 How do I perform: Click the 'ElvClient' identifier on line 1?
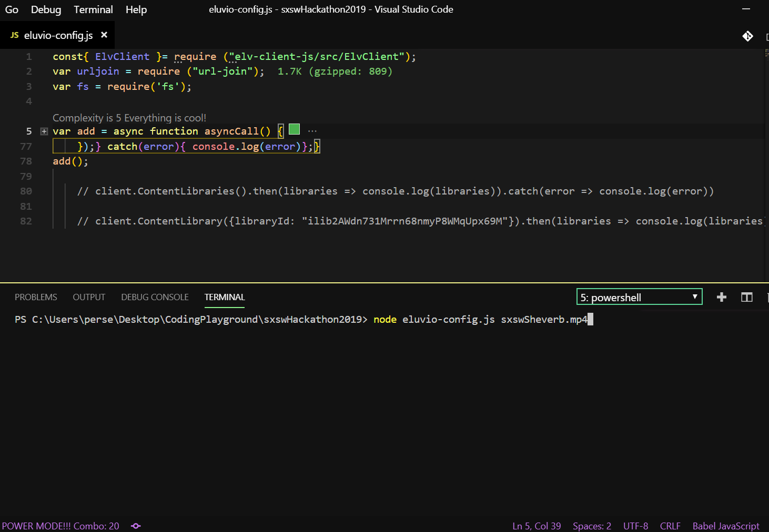[x=122, y=57]
